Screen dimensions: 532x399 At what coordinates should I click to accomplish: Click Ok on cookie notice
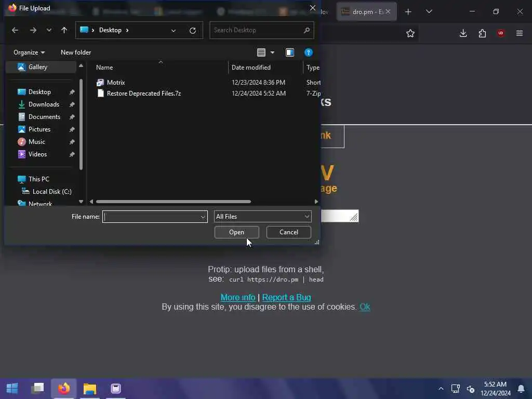(365, 307)
